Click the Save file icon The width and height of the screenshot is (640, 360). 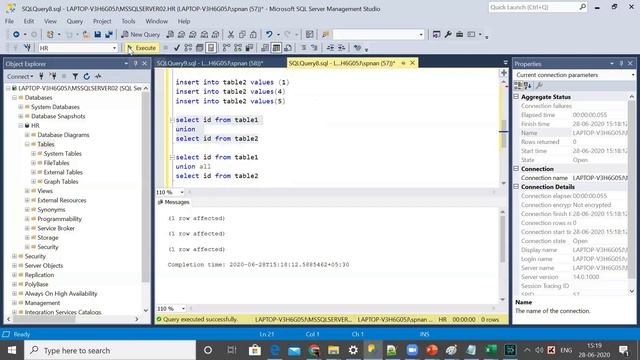(98, 35)
